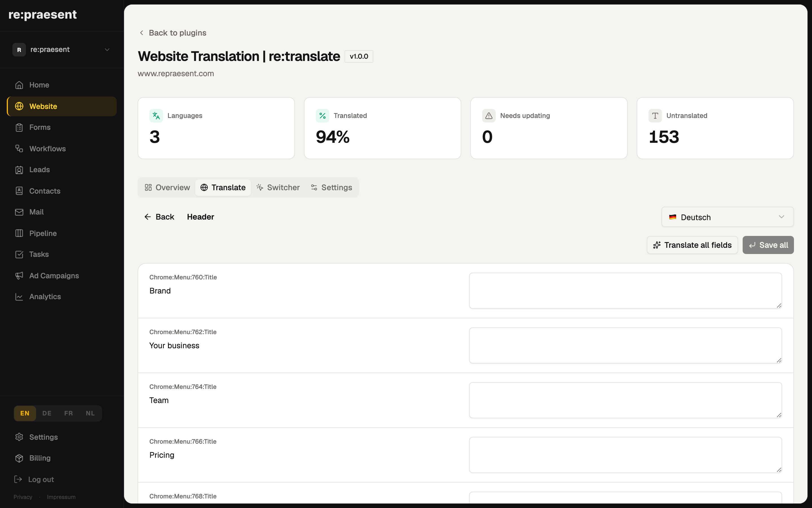This screenshot has height=508, width=812.
Task: Click the percent icon on Translated card
Action: 323,116
